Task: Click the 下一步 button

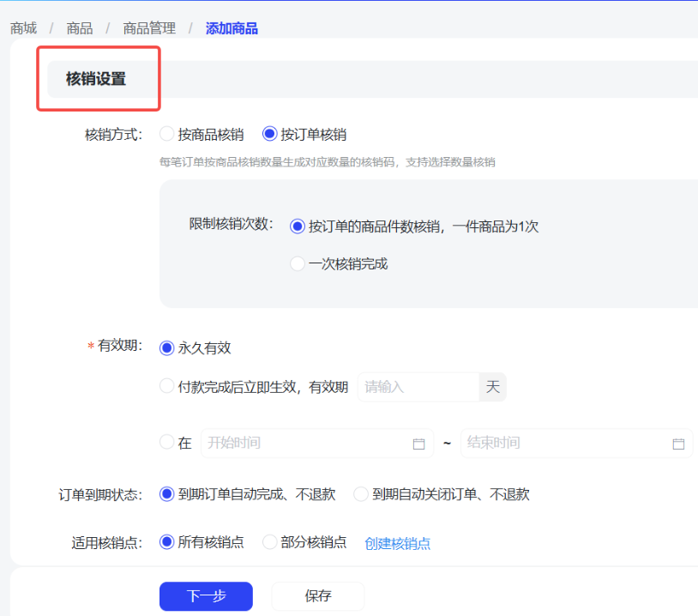Action: 206,596
